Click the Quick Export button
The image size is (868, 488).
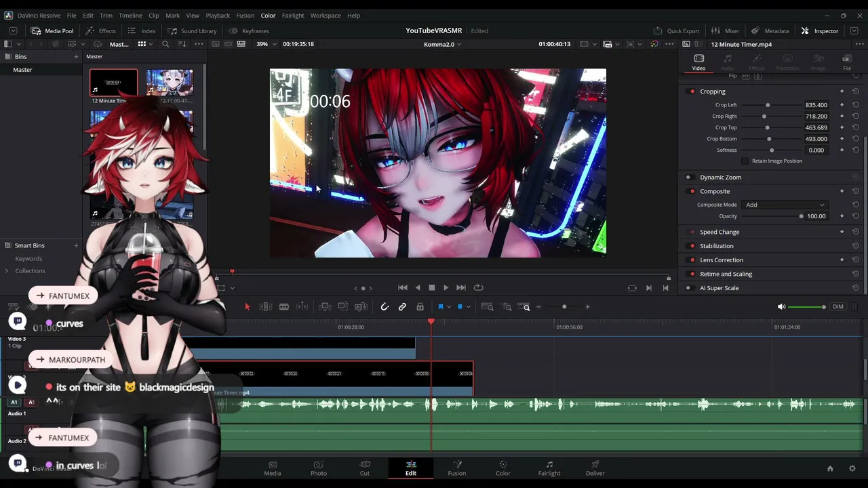676,30
